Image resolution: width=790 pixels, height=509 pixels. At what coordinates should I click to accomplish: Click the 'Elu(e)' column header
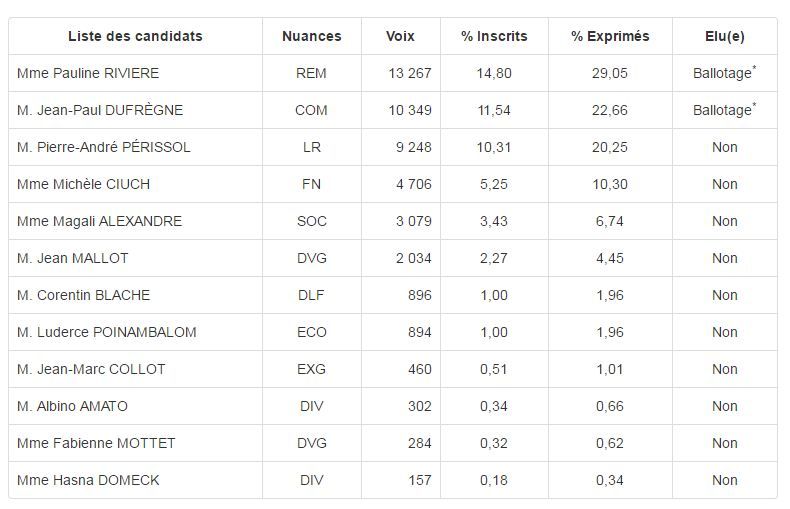(x=724, y=36)
